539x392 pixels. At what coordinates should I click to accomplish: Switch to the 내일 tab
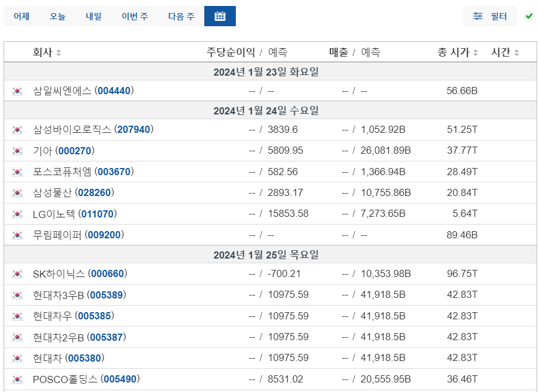click(x=94, y=16)
